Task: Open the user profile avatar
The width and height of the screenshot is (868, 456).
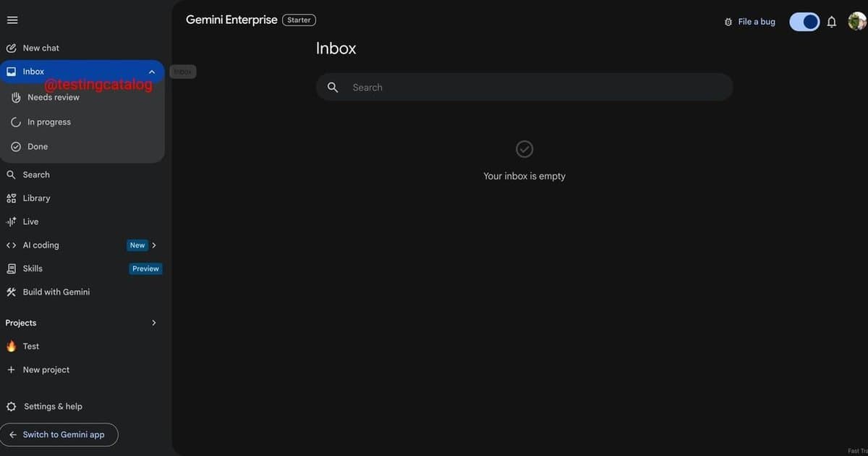Action: [x=857, y=21]
